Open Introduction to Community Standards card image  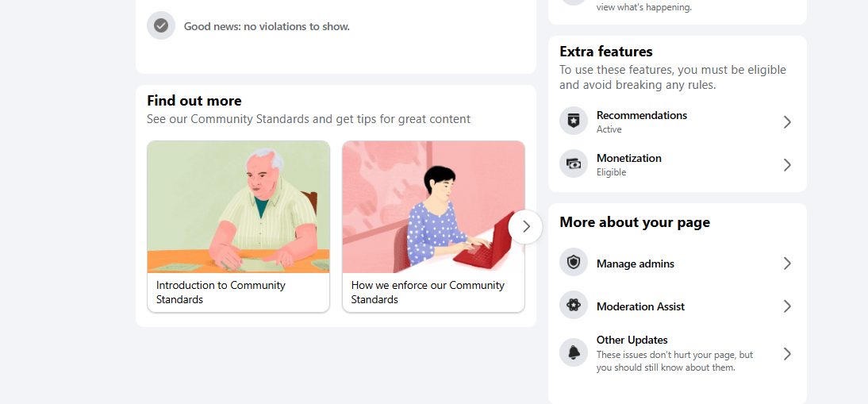coord(238,207)
